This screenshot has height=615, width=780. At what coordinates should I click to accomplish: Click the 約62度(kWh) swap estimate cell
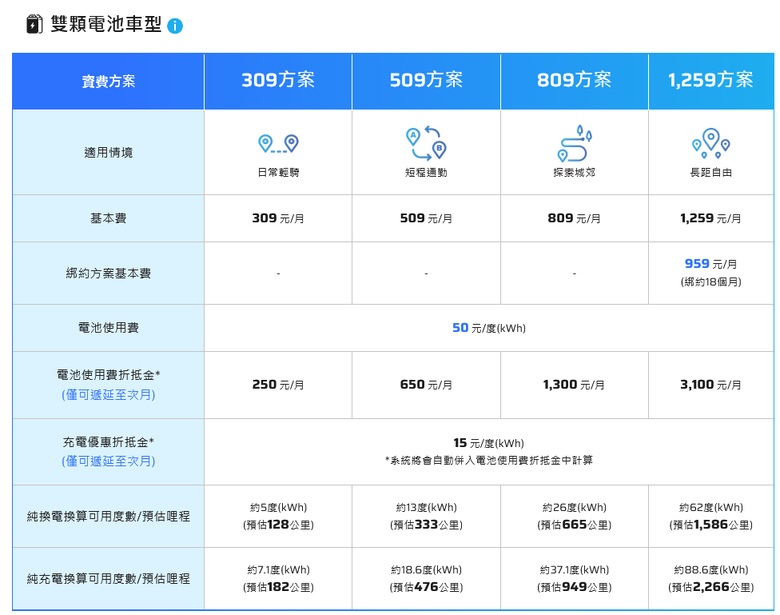tap(711, 516)
